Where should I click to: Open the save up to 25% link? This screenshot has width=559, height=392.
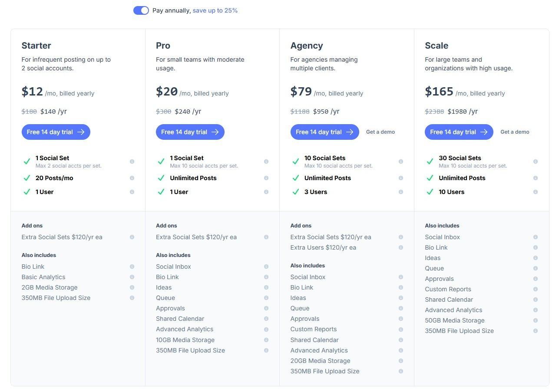pyautogui.click(x=215, y=10)
